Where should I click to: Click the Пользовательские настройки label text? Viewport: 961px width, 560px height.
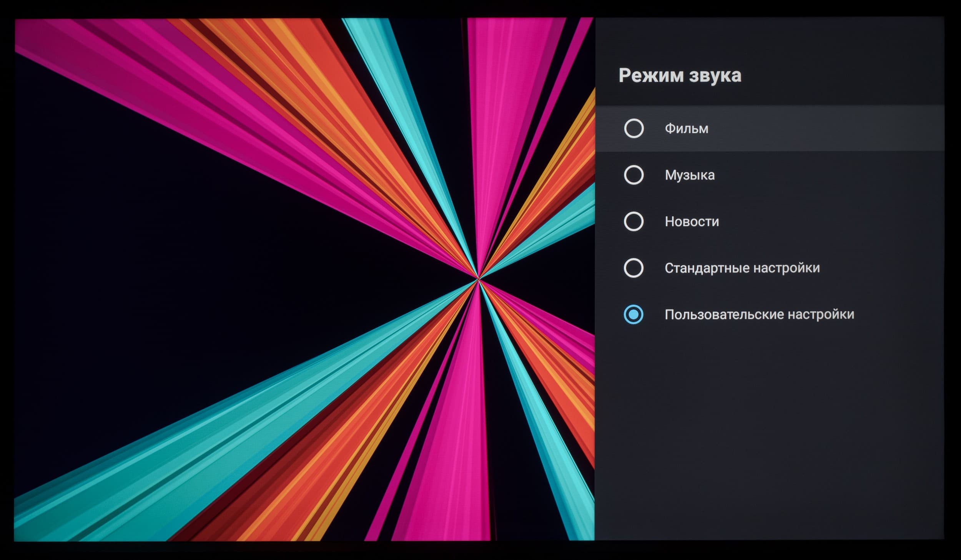[x=759, y=315]
